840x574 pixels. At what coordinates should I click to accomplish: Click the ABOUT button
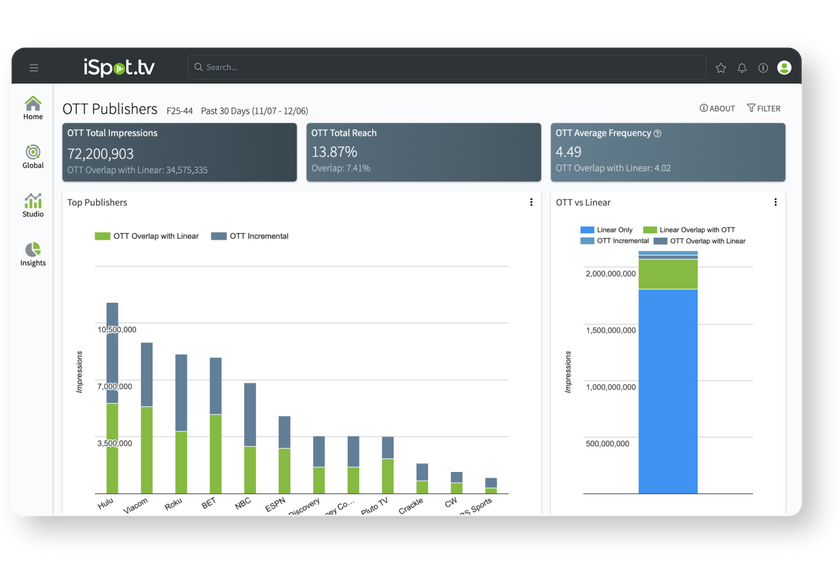click(x=717, y=108)
